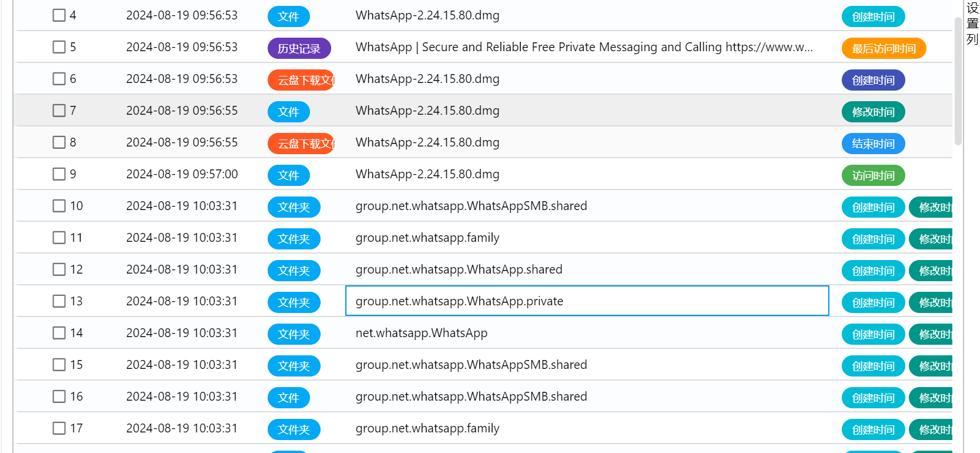
Task: Click the 云盘下载文件 tag in row 8
Action: click(x=301, y=144)
